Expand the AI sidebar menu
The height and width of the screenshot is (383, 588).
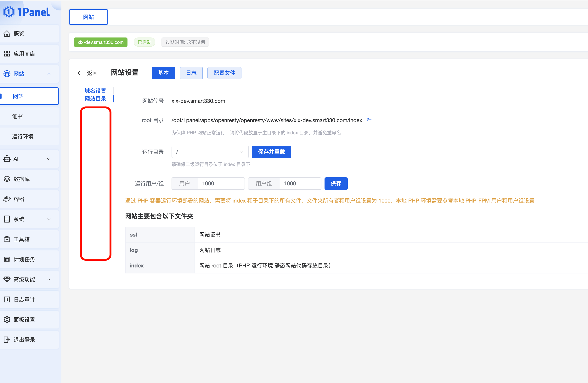tap(49, 159)
